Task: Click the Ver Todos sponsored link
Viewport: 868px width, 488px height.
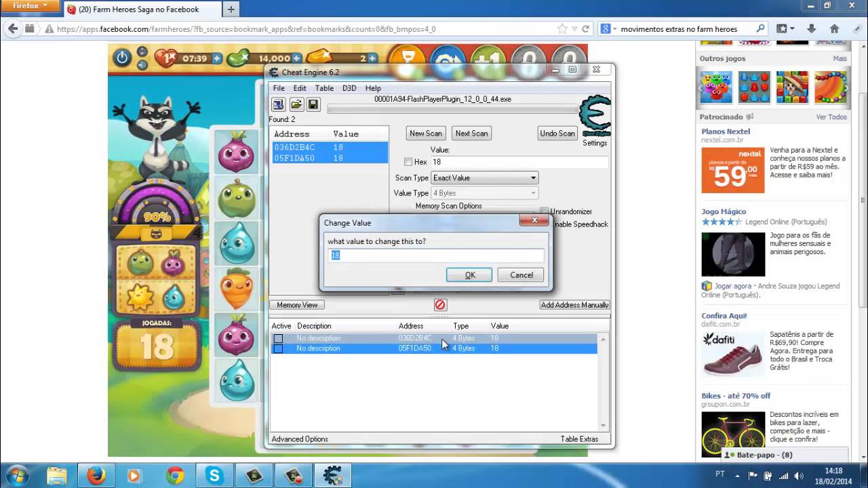Action: (831, 117)
